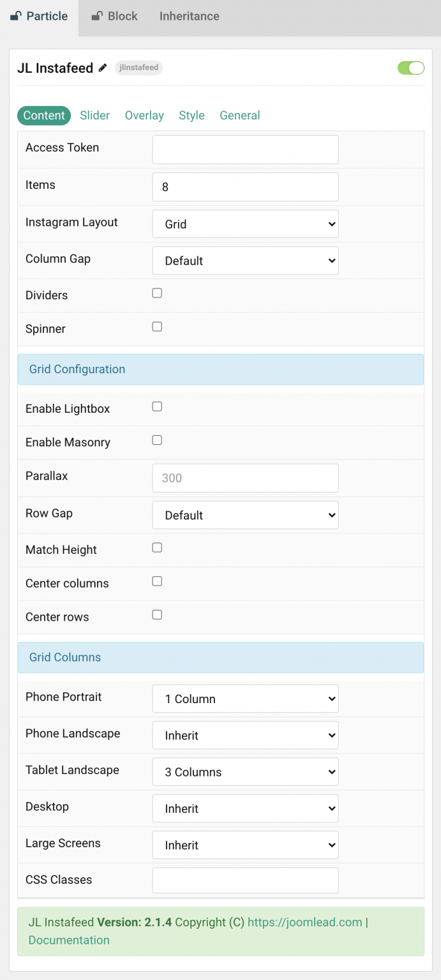Click the unlock icon on Block tab

[97, 17]
